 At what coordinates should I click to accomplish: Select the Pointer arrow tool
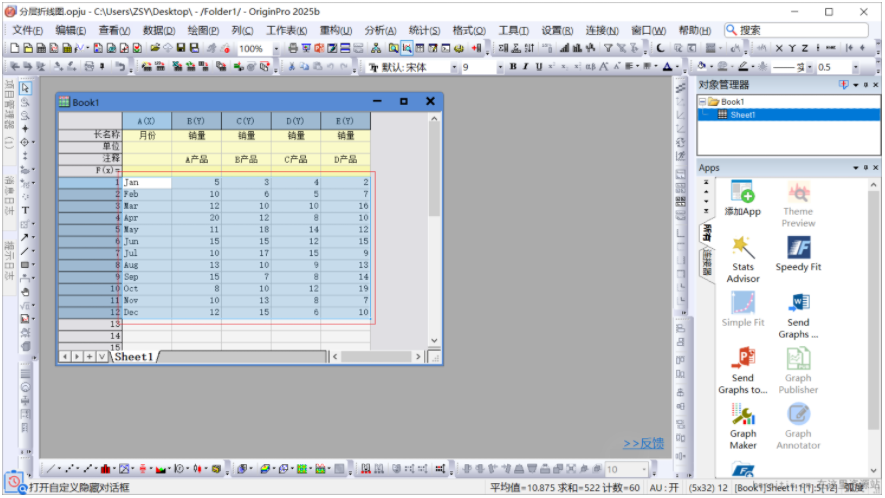pos(25,88)
